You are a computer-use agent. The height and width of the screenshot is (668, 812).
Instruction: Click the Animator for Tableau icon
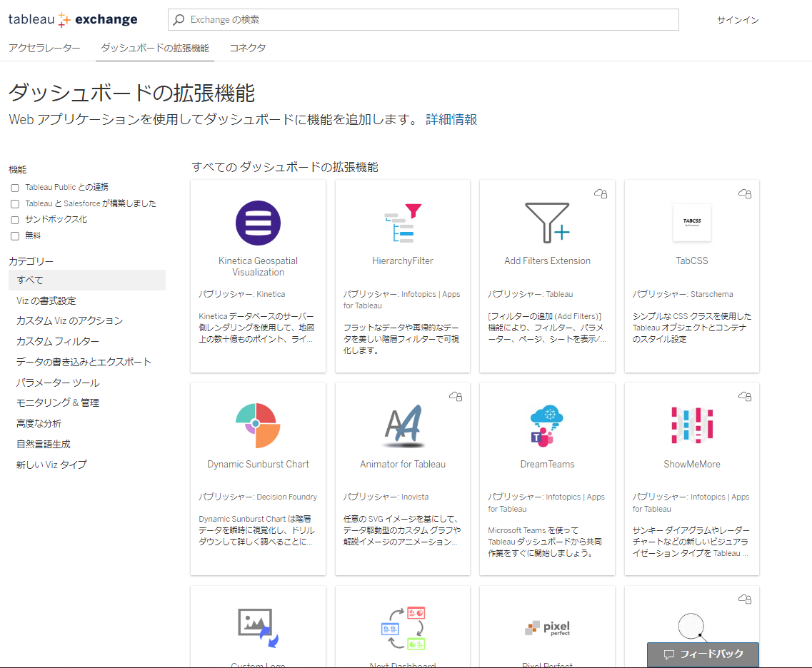click(403, 425)
